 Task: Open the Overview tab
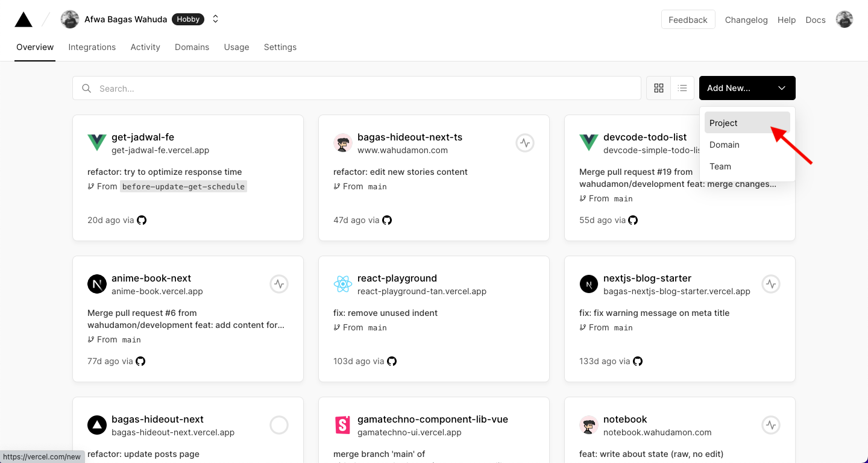(35, 47)
